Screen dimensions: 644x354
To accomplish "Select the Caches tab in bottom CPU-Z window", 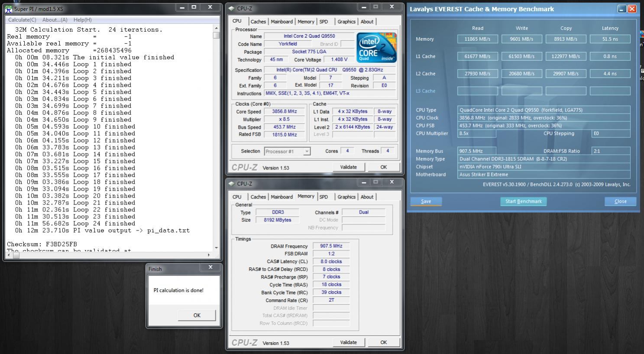I will pyautogui.click(x=258, y=197).
